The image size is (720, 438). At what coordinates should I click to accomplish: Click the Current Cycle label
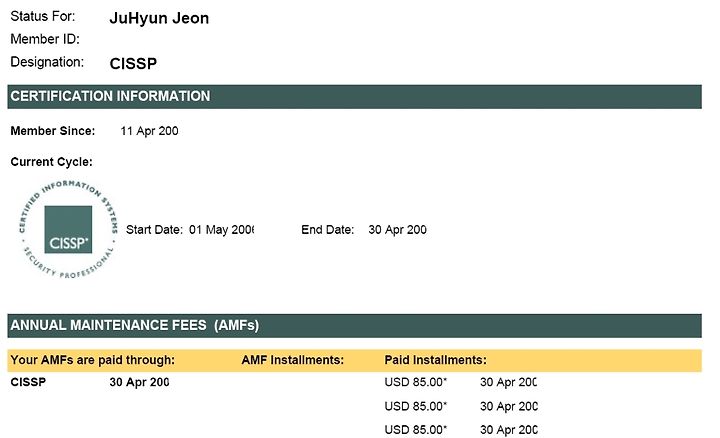(51, 162)
